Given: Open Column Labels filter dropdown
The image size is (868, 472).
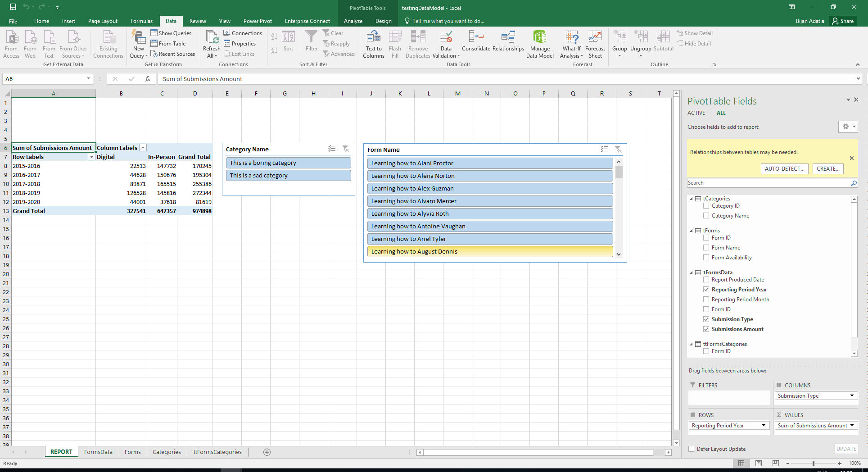Looking at the screenshot, I should point(143,148).
